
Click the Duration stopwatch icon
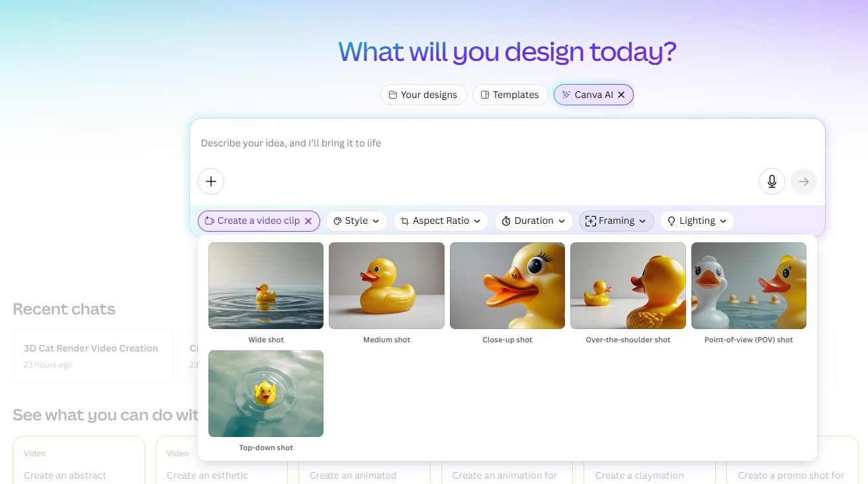506,221
